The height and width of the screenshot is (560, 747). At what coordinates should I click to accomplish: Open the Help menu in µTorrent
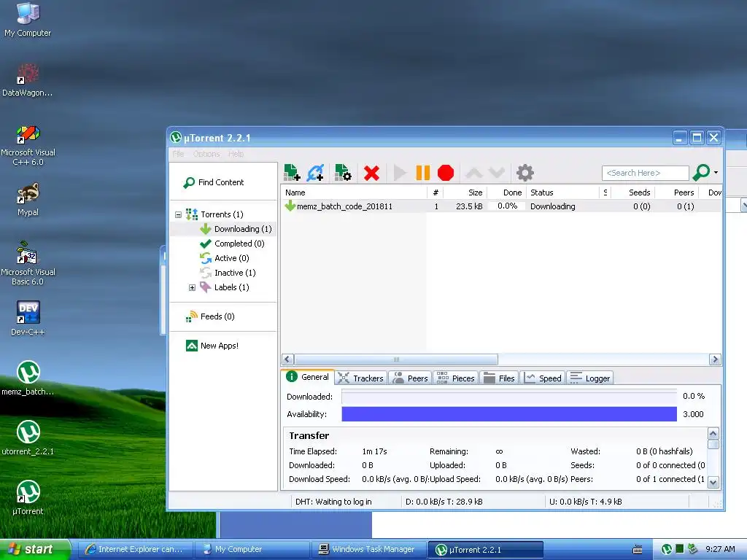pos(236,154)
